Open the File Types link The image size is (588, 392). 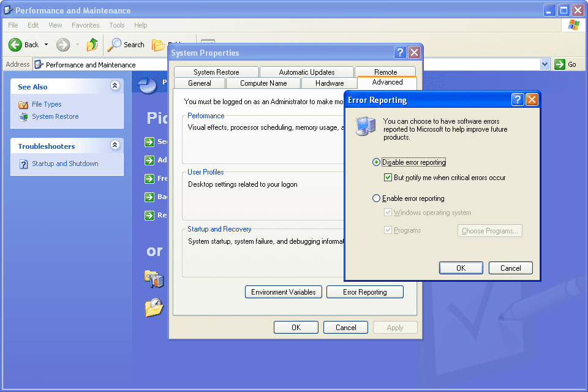coord(47,104)
